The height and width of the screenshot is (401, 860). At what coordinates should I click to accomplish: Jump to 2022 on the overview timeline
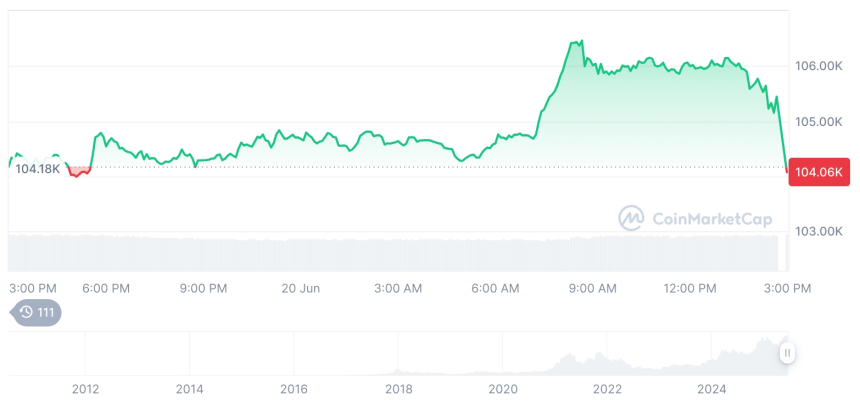tap(607, 388)
